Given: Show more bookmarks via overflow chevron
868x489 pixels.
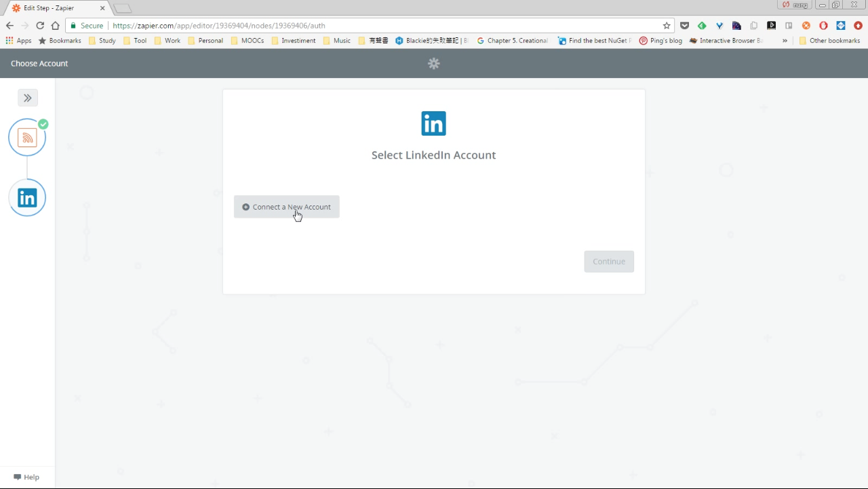Looking at the screenshot, I should point(785,41).
